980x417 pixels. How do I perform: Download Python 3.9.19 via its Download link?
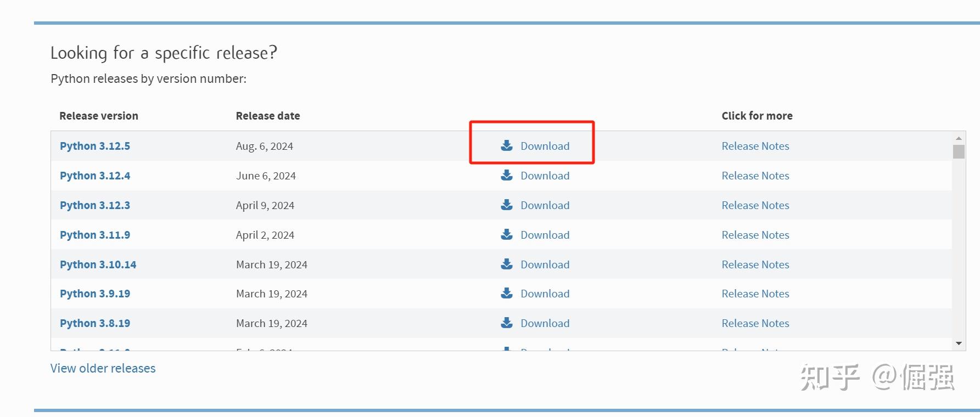[545, 294]
